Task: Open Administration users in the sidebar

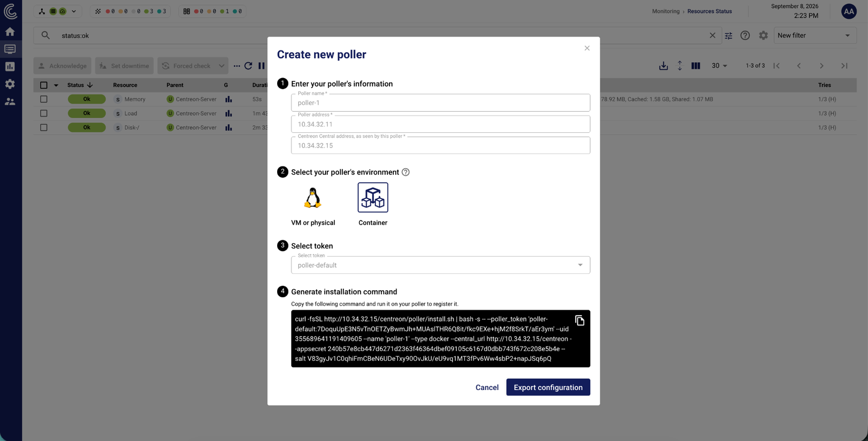Action: 10,101
